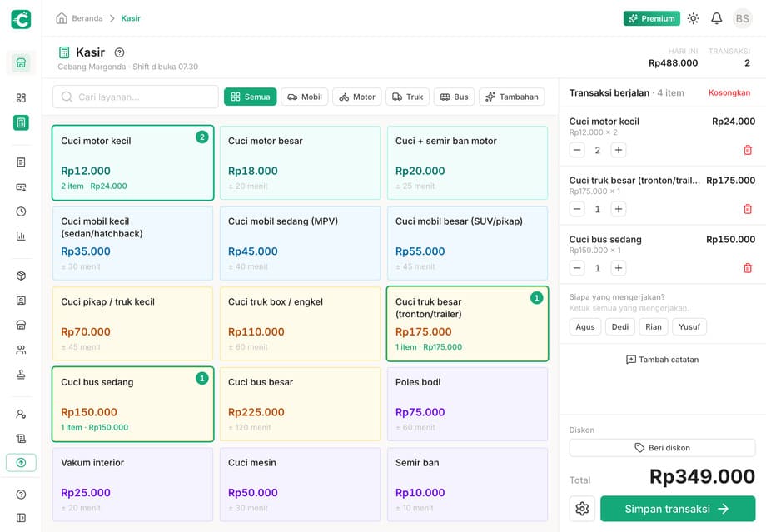Click the Premium badge button
The width and height of the screenshot is (766, 532).
click(651, 18)
